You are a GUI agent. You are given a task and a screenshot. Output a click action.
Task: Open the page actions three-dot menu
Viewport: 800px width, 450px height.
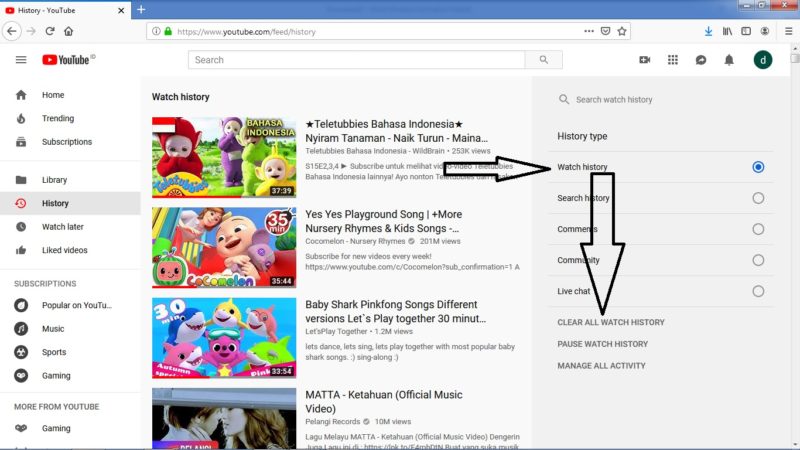589,31
